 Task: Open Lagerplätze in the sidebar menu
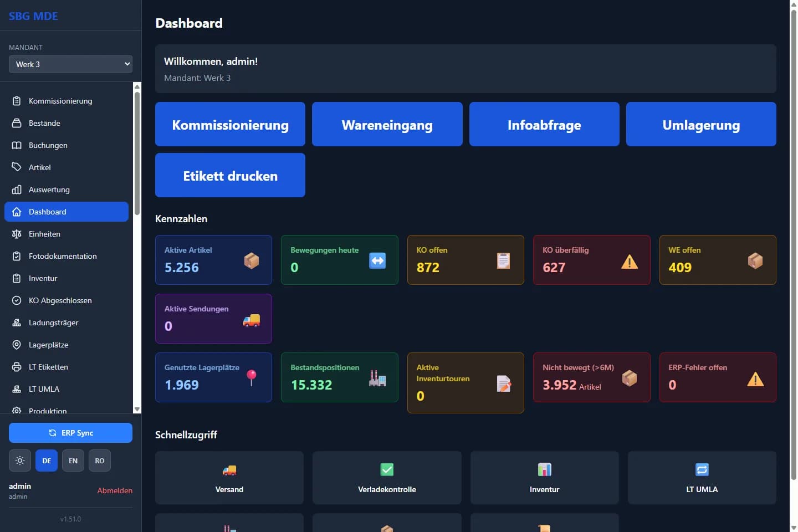tap(66, 345)
